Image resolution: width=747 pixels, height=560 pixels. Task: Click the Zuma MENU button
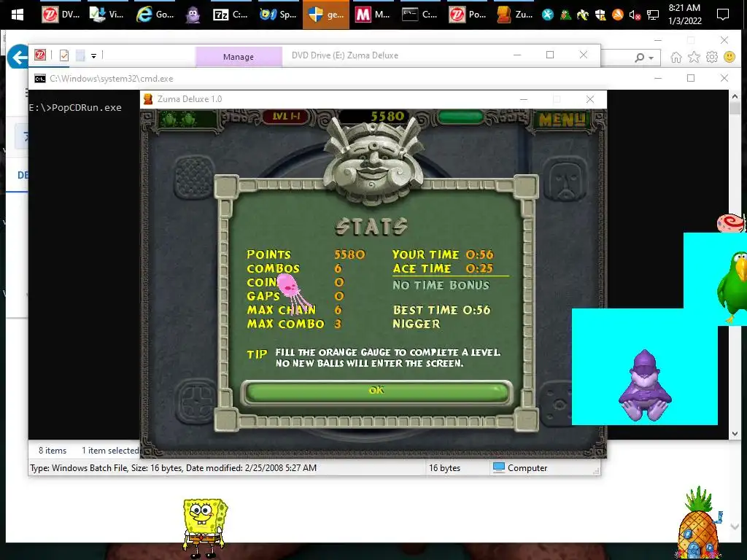pyautogui.click(x=562, y=120)
